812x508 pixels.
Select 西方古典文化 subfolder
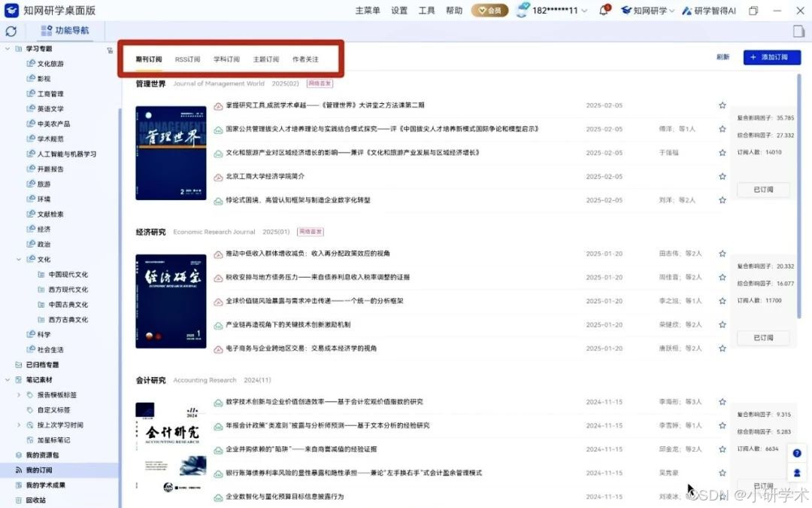pyautogui.click(x=68, y=319)
